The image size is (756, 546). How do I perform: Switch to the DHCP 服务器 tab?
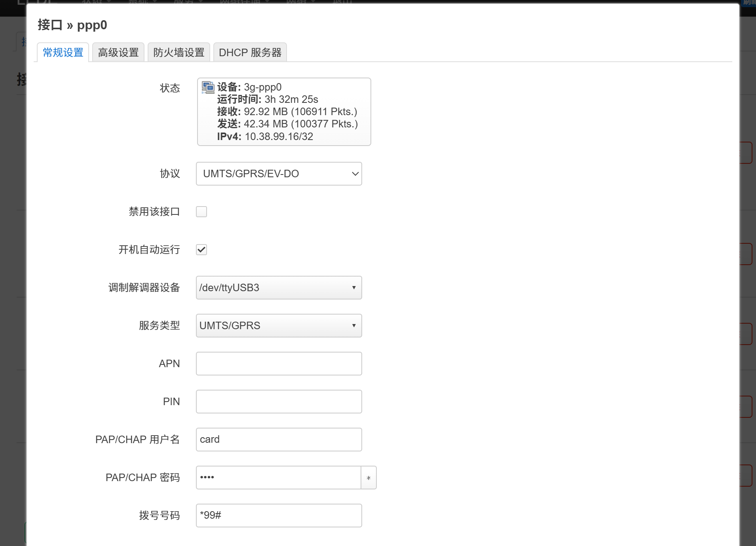tap(251, 52)
